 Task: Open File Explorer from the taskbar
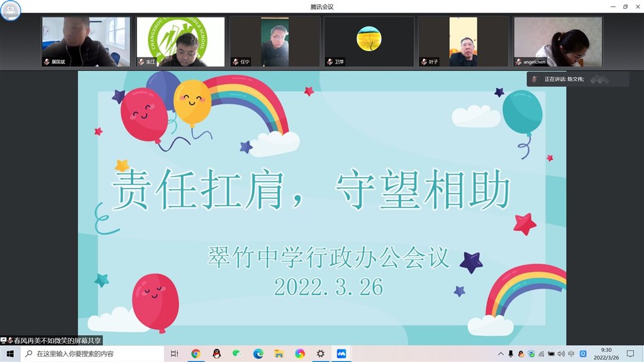[279, 353]
